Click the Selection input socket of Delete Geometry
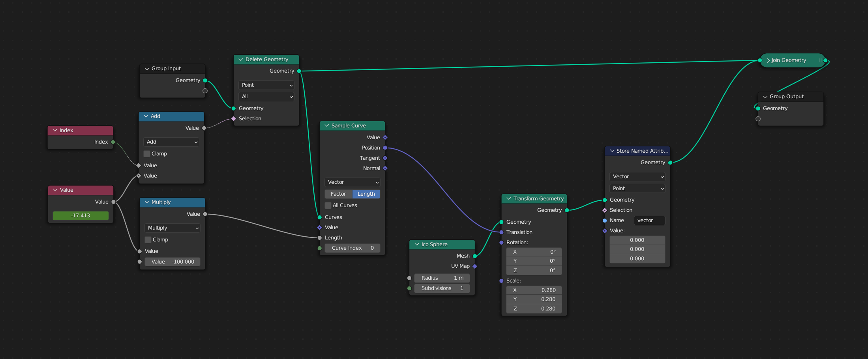Viewport: 868px width, 359px height. click(x=234, y=119)
